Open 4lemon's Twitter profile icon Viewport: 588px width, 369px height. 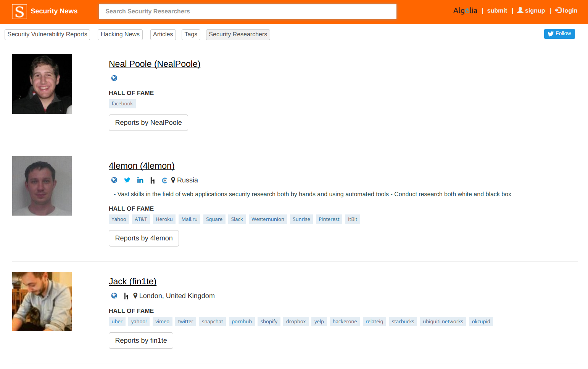(x=127, y=180)
